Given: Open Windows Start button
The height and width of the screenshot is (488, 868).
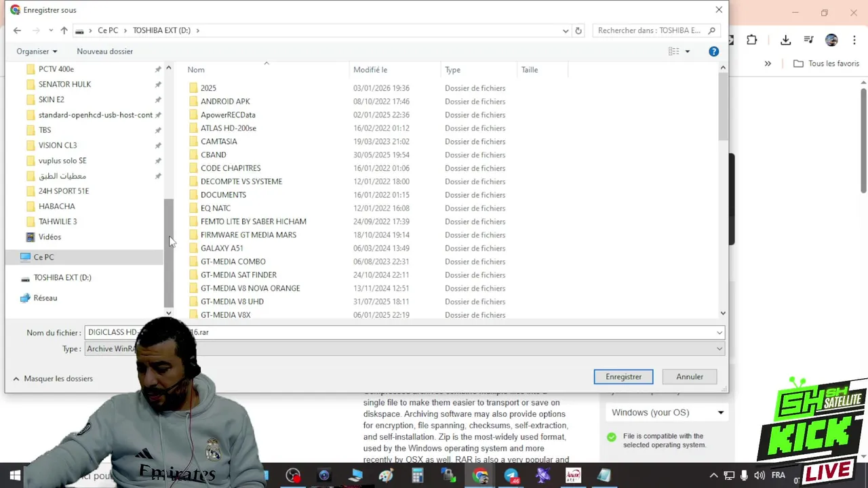Looking at the screenshot, I should tap(14, 475).
